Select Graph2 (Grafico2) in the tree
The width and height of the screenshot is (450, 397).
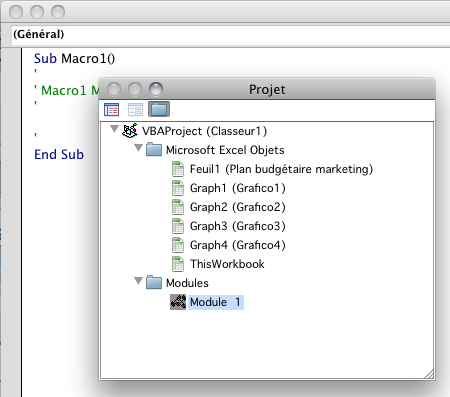238,207
